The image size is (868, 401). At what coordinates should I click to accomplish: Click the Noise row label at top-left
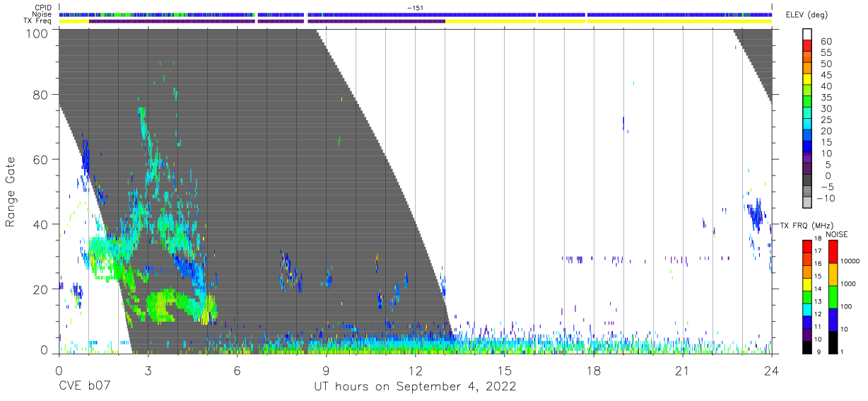42,14
